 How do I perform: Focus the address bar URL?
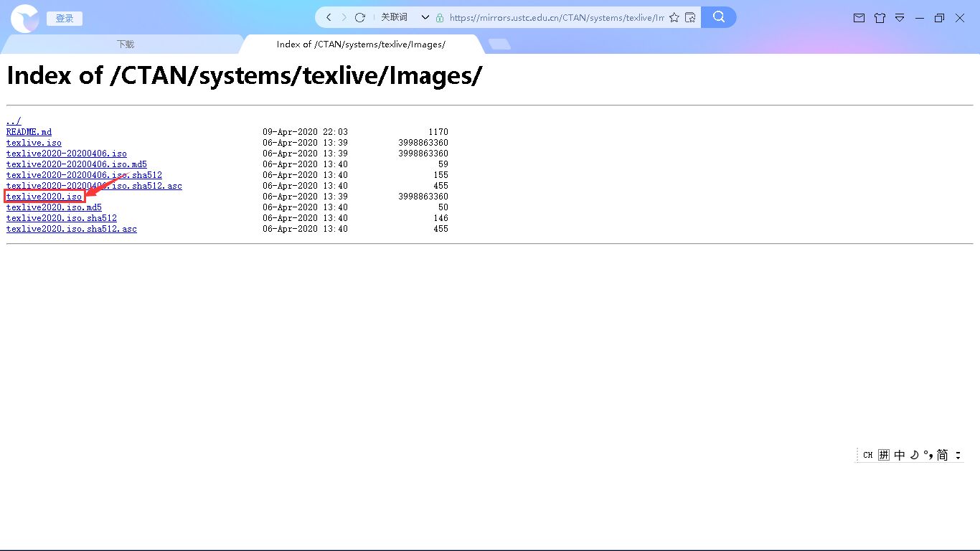pyautogui.click(x=557, y=17)
